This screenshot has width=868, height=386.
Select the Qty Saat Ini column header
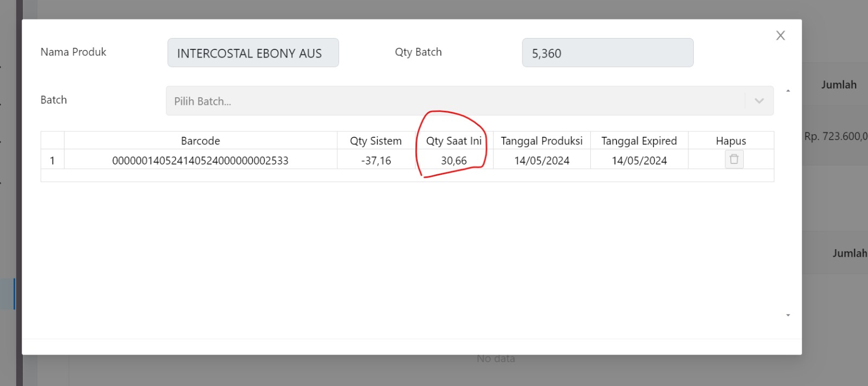click(x=454, y=141)
